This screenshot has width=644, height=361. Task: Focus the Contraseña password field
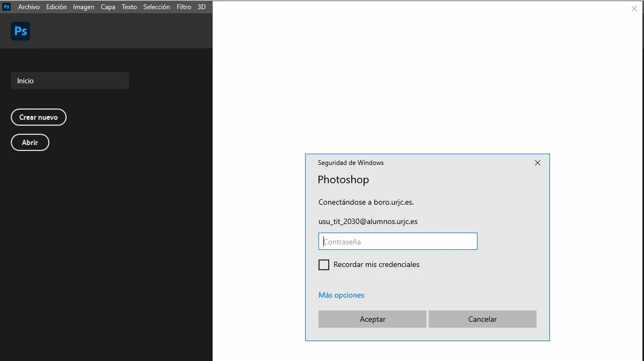tap(397, 242)
